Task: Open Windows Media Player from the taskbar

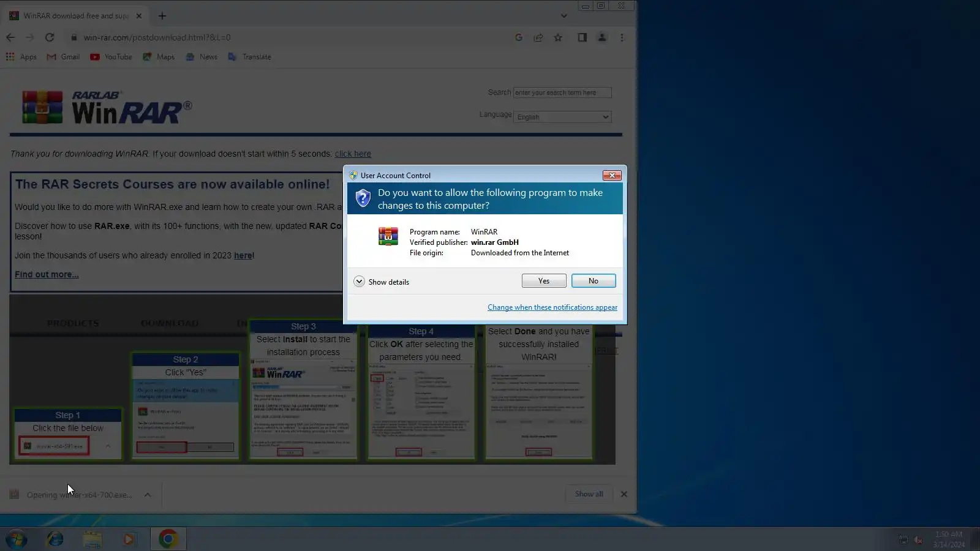Action: tap(129, 539)
